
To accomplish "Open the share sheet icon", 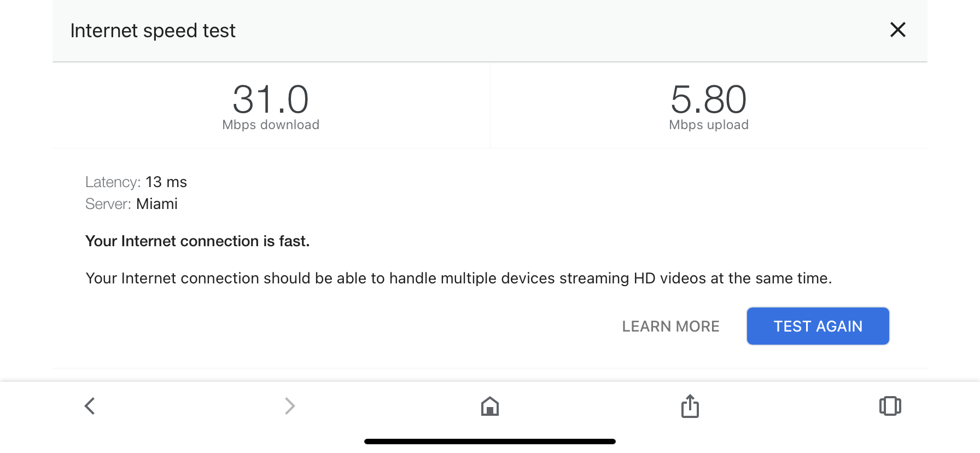I will pyautogui.click(x=690, y=406).
